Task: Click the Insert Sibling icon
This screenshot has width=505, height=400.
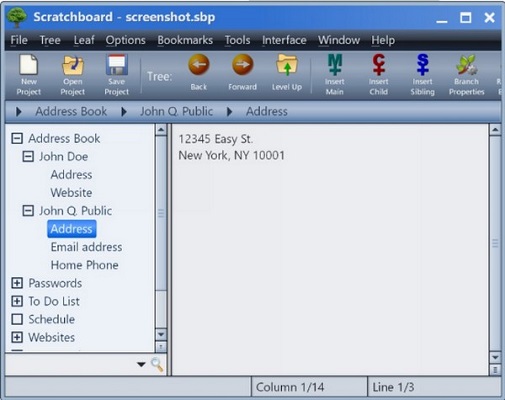Action: coord(423,65)
